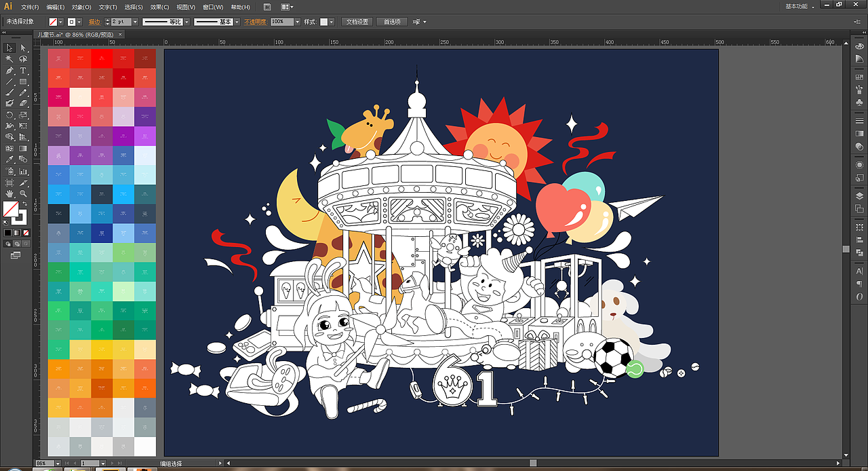Select the Column Graph tool
868x471 pixels.
23,170
